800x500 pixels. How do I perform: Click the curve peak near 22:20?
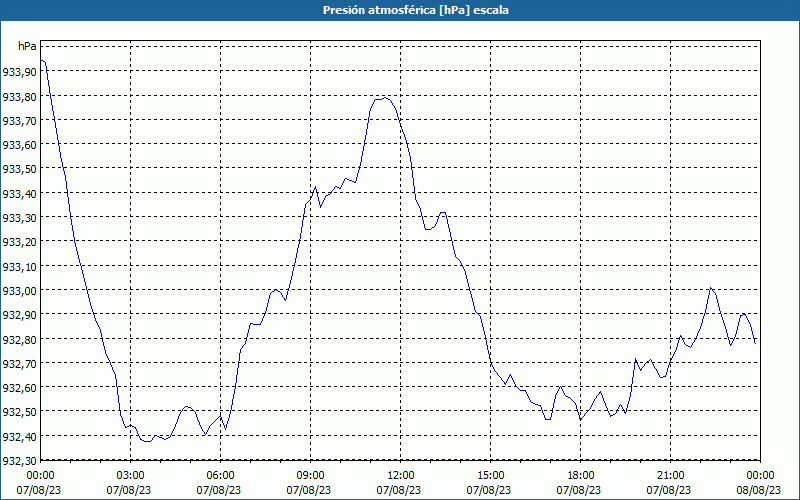coord(710,288)
